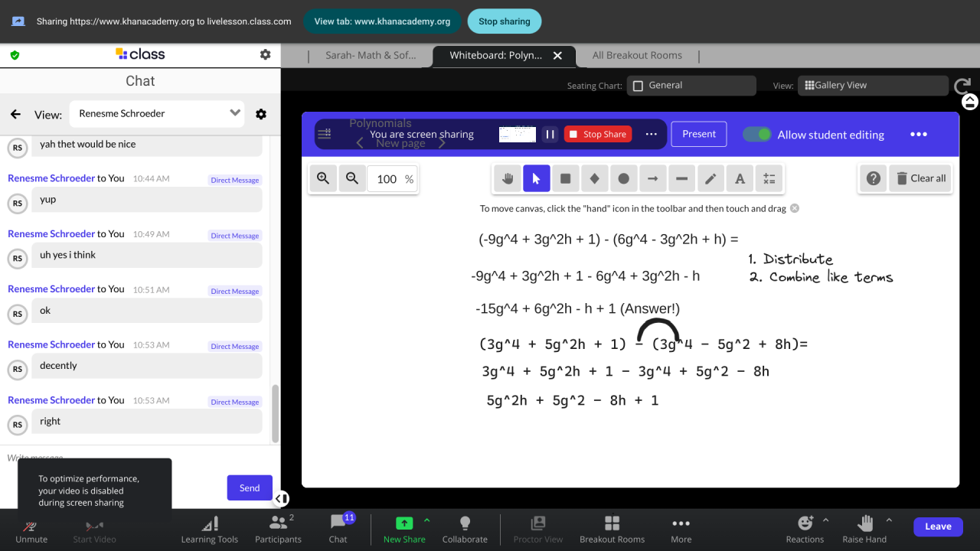Click the red Stop Share button
The height and width of the screenshot is (551, 980).
pos(598,134)
